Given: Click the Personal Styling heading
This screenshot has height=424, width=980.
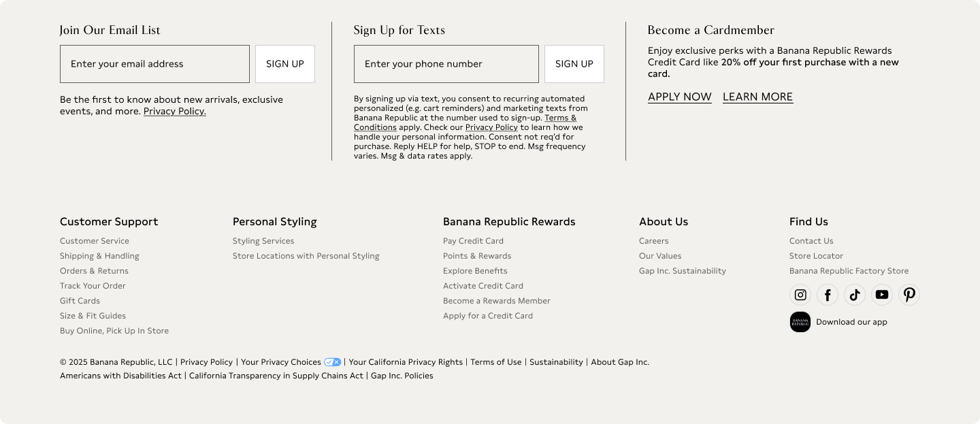Looking at the screenshot, I should pos(275,222).
